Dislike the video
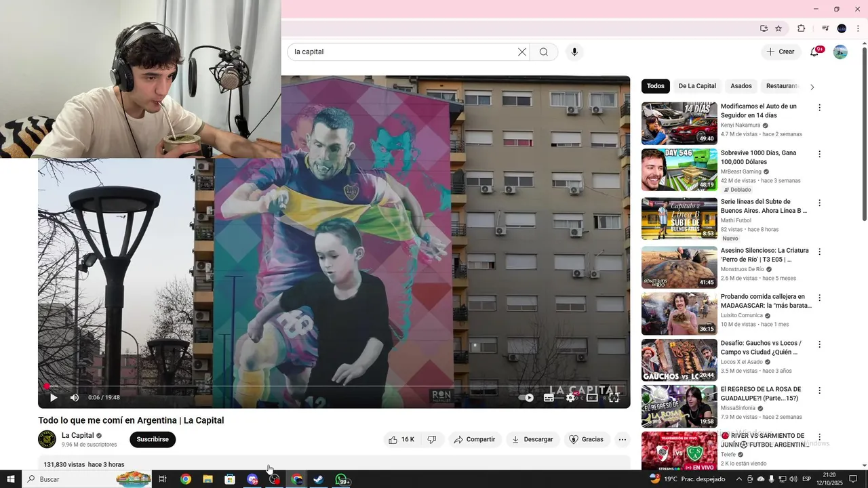 pos(432,440)
